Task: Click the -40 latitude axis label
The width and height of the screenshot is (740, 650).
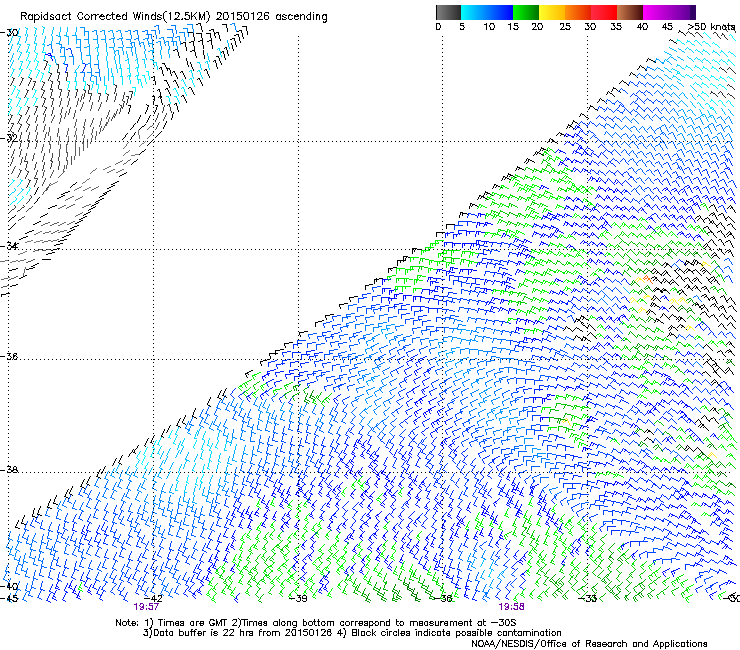Action: coord(10,586)
